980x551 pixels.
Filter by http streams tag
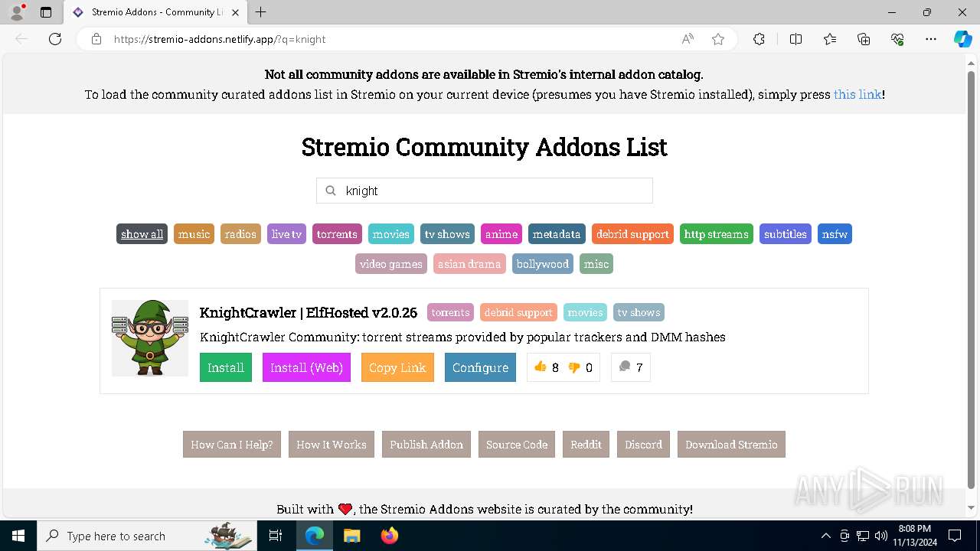(x=717, y=234)
